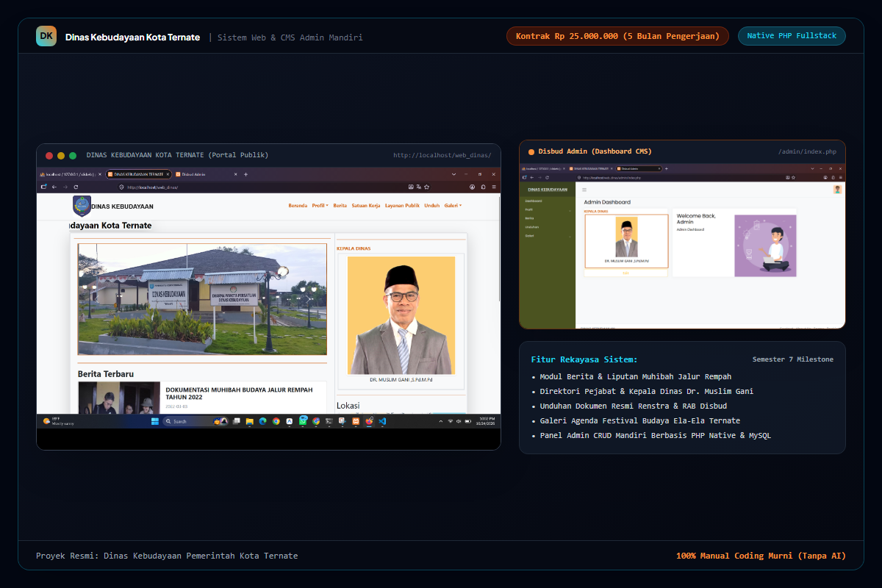Viewport: 882px width, 588px height.
Task: Click the DK logo badge in header
Action: (46, 36)
